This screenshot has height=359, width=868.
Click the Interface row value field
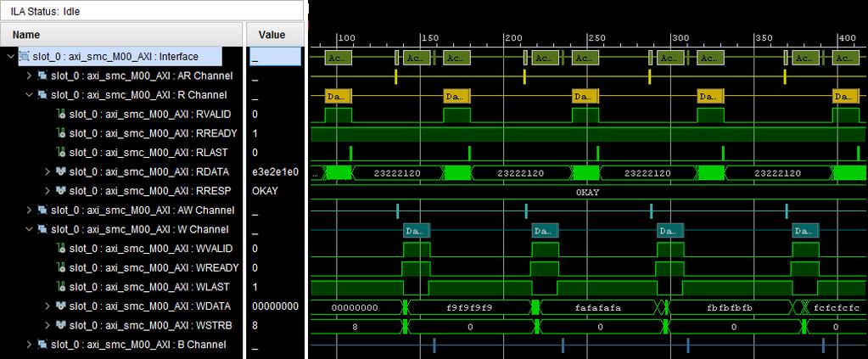point(275,57)
